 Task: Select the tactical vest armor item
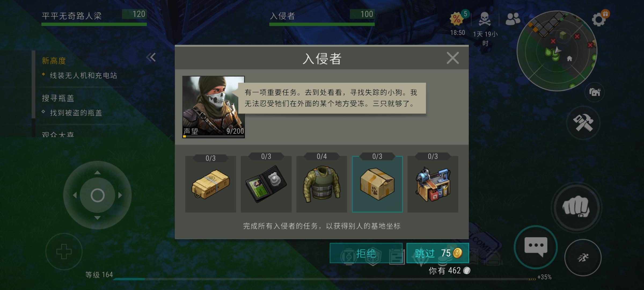(x=322, y=184)
